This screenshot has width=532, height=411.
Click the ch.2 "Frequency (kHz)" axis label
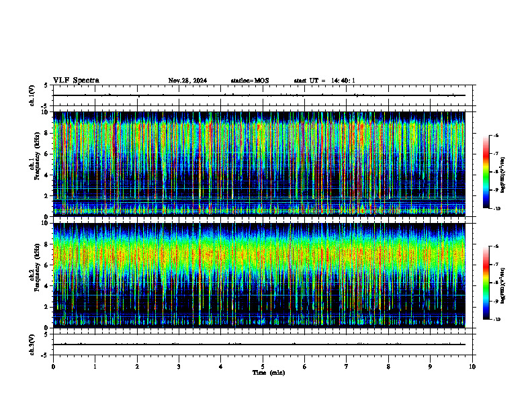pyautogui.click(x=37, y=267)
